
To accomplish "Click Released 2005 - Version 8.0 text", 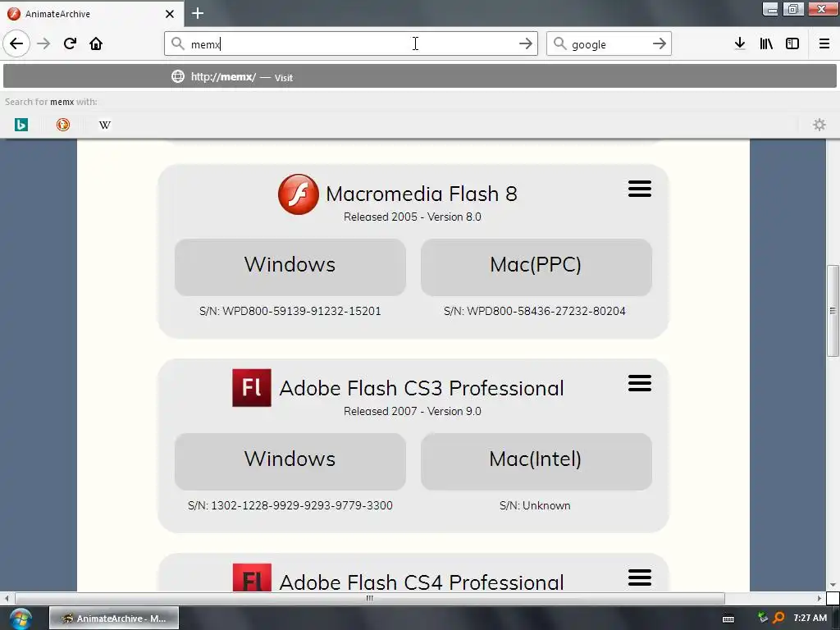I will (x=413, y=217).
